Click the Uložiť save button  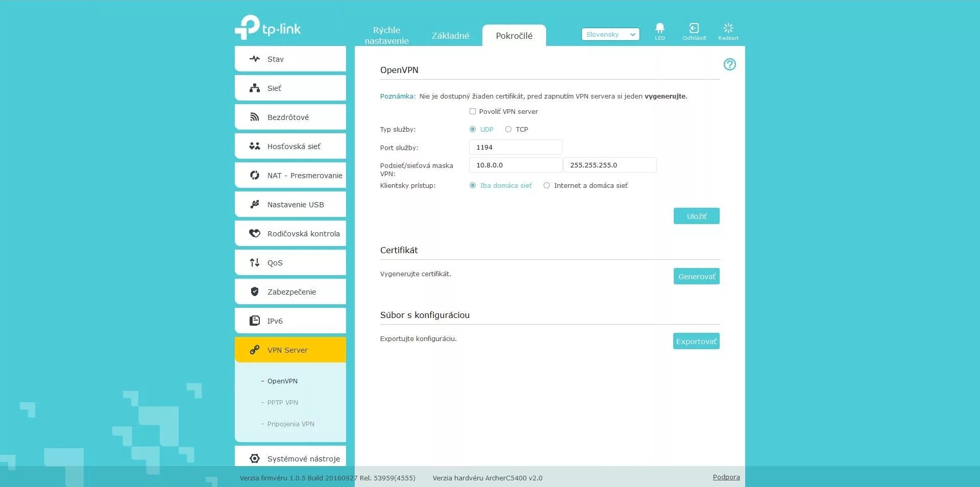696,216
